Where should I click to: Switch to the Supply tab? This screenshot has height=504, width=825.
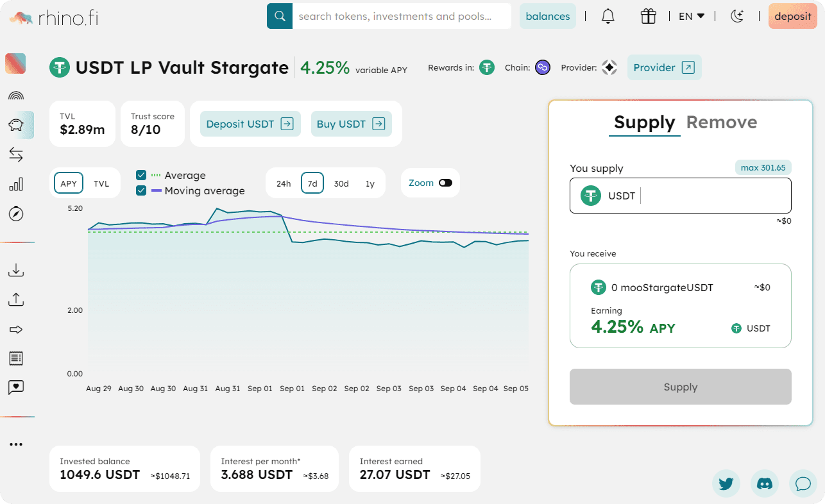click(644, 122)
